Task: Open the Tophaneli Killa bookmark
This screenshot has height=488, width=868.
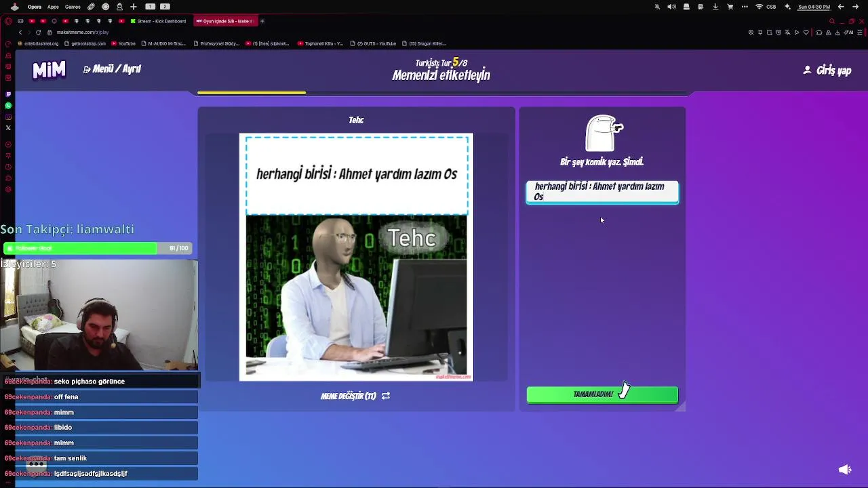Action: coord(321,43)
